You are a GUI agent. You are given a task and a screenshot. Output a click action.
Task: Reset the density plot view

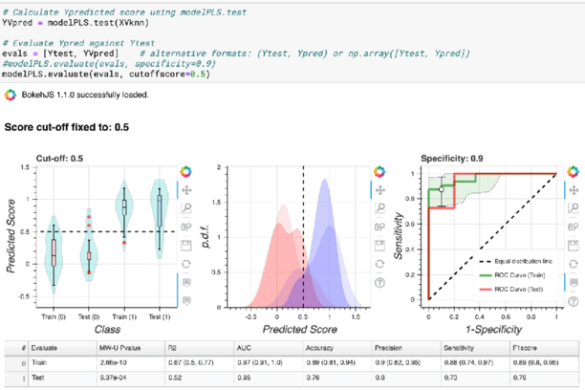pyautogui.click(x=380, y=264)
